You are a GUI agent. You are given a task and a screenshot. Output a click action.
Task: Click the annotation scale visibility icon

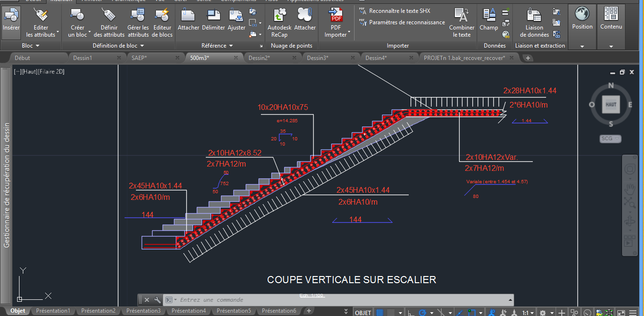click(x=491, y=313)
